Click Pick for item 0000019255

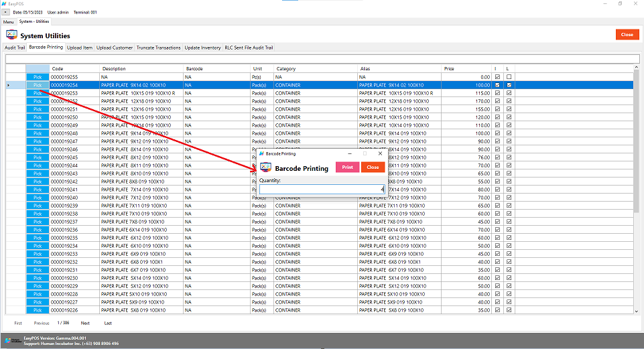pos(38,77)
